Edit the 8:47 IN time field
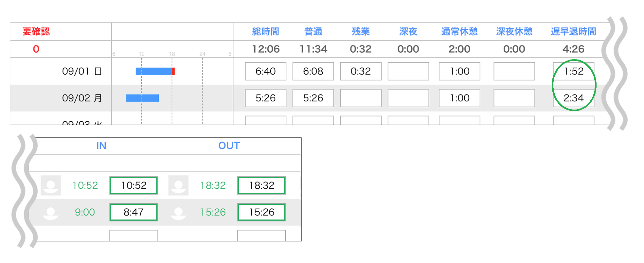 click(134, 212)
